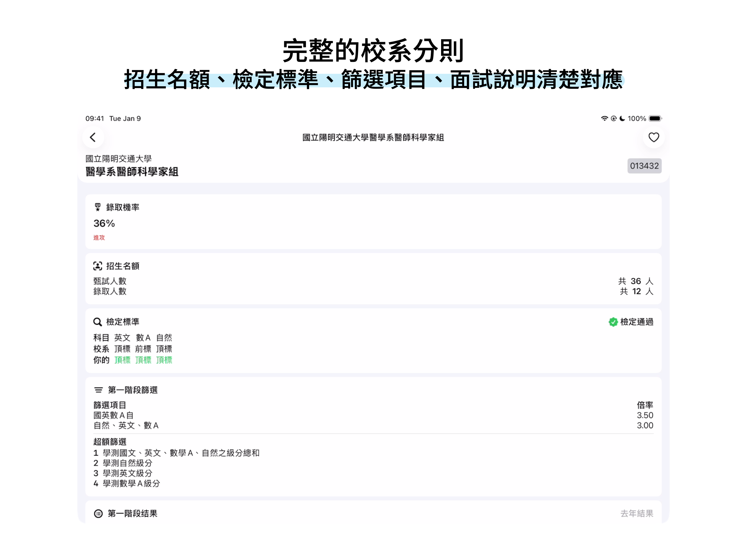
Task: Click the 第一階段結果 section header
Action: (x=132, y=513)
